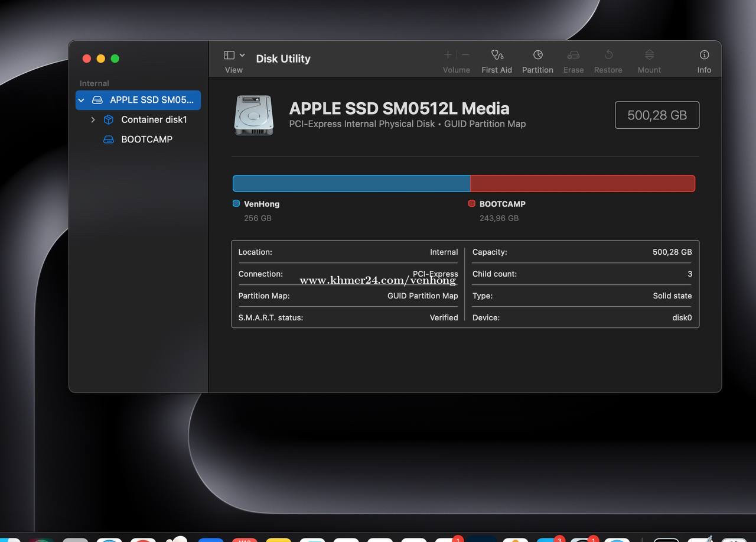Expand the Container disk1 chevron
756x542 pixels.
(x=93, y=119)
